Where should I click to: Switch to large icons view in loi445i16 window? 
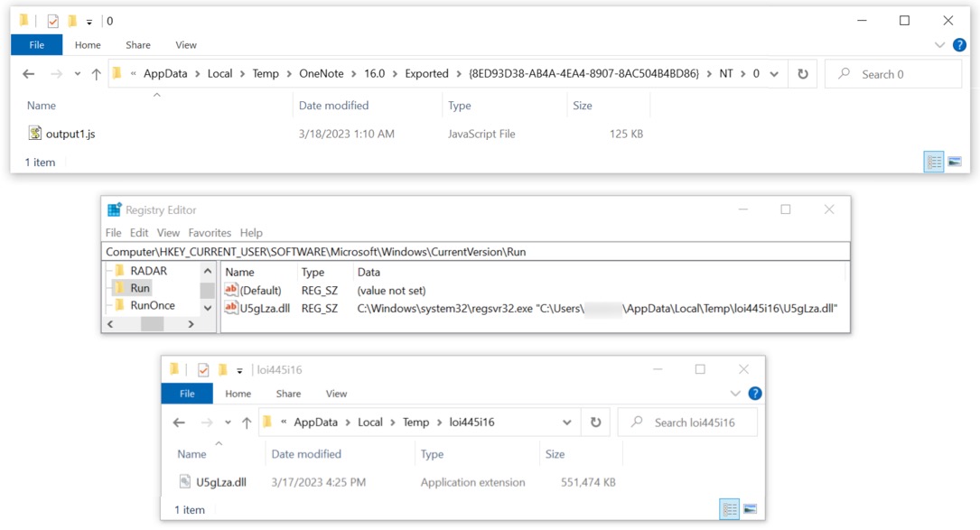tap(750, 509)
